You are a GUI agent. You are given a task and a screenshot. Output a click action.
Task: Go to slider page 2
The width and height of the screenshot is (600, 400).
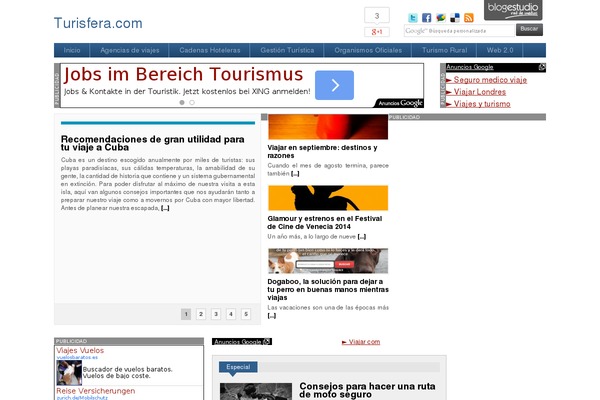201,314
